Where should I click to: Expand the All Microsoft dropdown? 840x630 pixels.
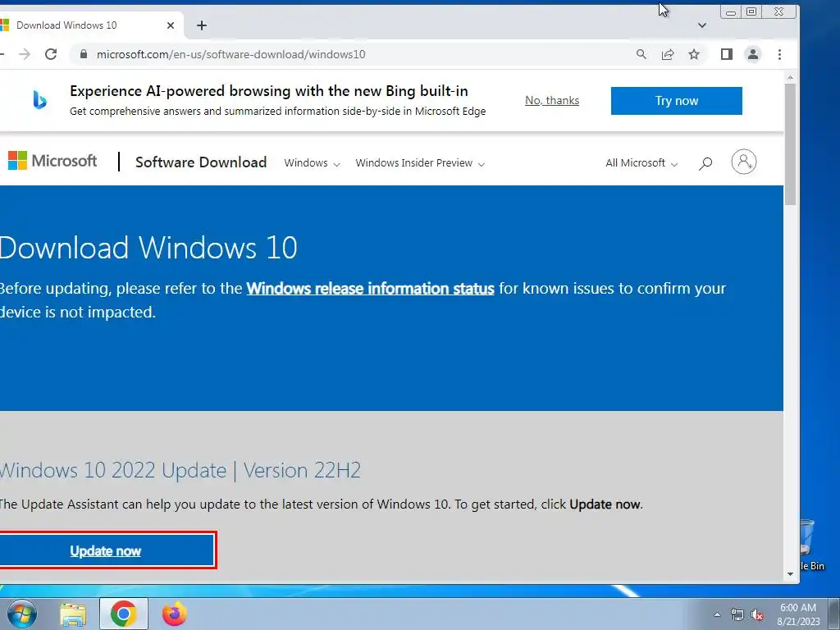(641, 163)
